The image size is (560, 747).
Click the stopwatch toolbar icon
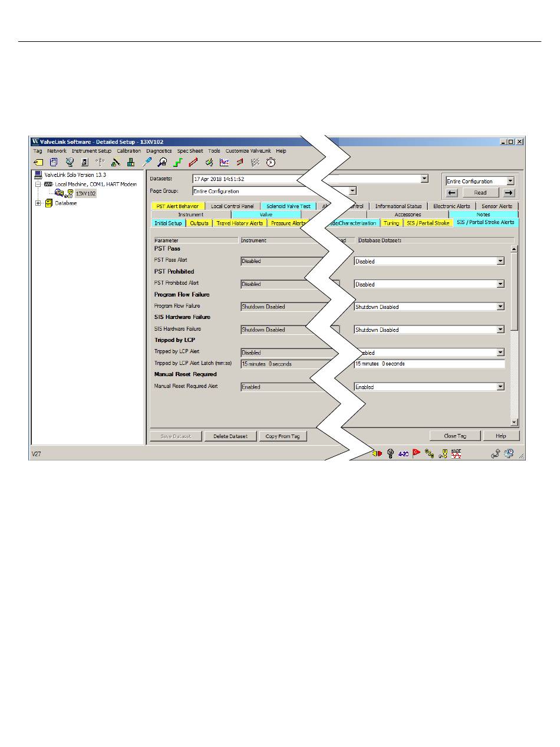click(x=271, y=162)
